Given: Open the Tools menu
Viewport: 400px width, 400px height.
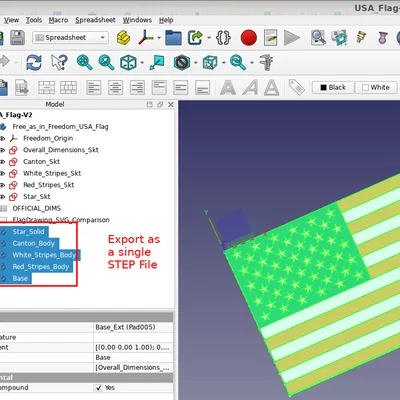Looking at the screenshot, I should pyautogui.click(x=34, y=20).
